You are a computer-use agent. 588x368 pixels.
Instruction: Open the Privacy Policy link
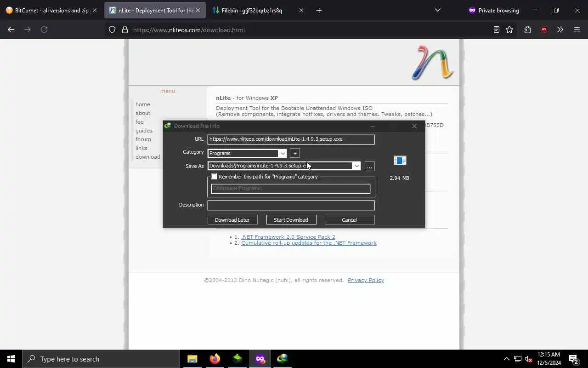[x=366, y=280]
